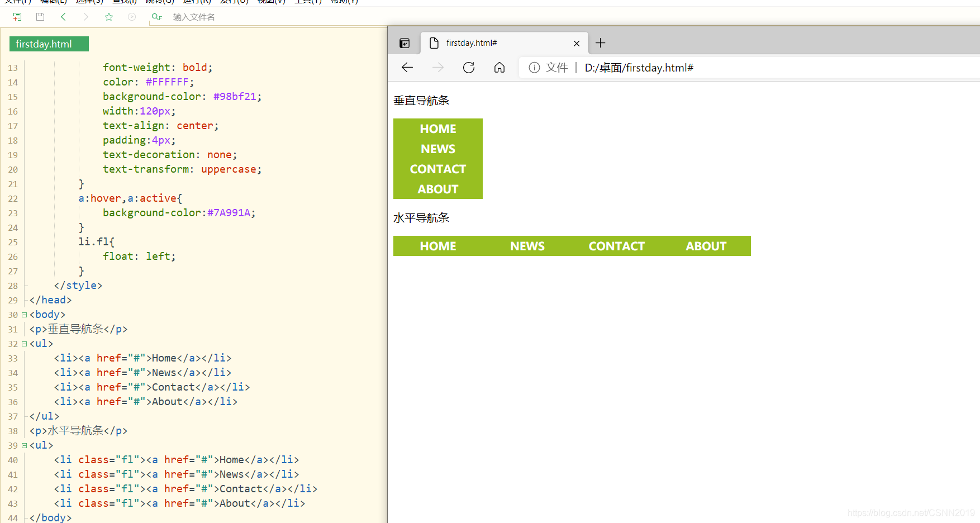Click the new file icon in HBuilderX toolbar
The width and height of the screenshot is (980, 523).
(17, 17)
